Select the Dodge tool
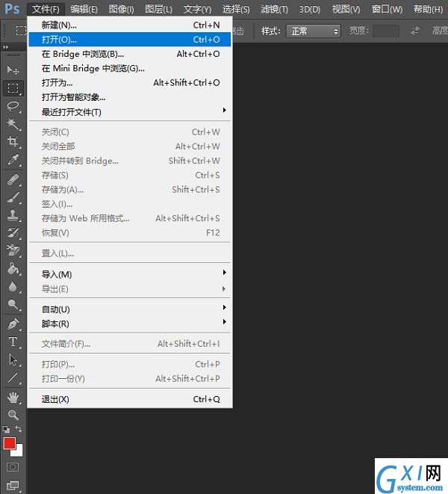 (x=13, y=304)
